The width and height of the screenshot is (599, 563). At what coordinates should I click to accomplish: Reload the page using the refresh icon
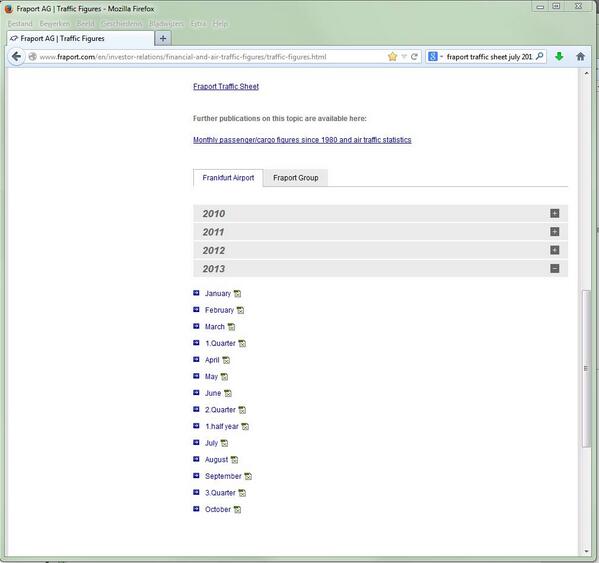point(414,57)
